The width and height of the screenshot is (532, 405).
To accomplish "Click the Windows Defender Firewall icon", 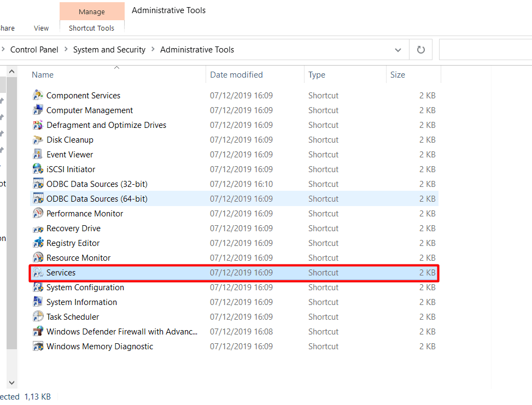I will pos(38,331).
